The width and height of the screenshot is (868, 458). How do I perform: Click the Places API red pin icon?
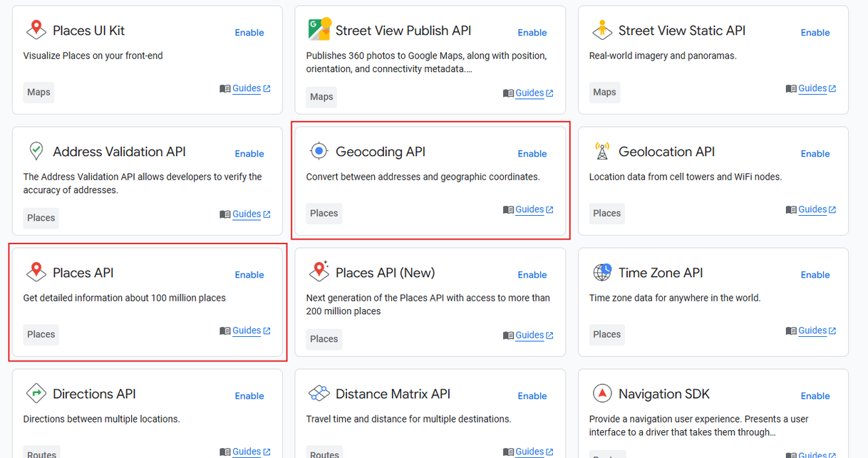(x=36, y=272)
